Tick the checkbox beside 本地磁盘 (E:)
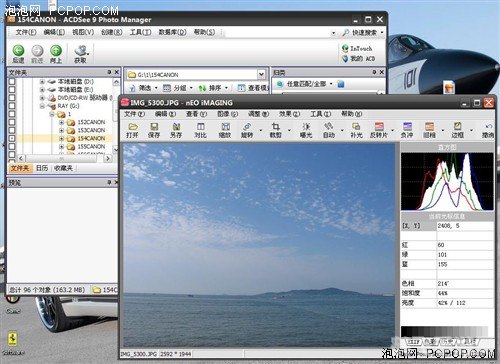This screenshot has width=500, height=364. [12, 89]
